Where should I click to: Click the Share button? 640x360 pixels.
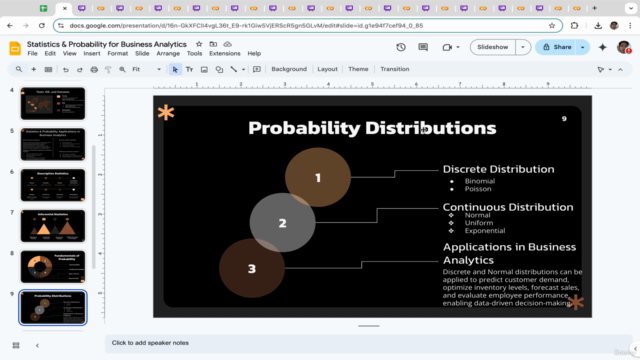[x=557, y=47]
